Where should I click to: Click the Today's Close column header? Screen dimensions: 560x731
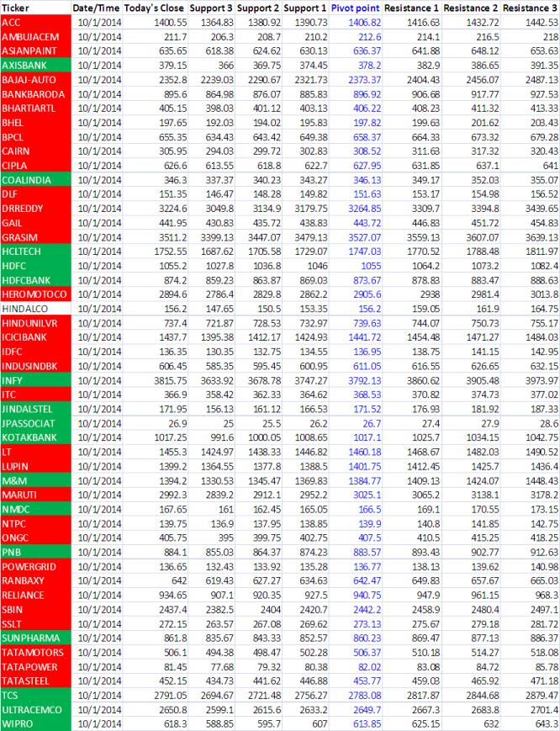click(x=155, y=8)
